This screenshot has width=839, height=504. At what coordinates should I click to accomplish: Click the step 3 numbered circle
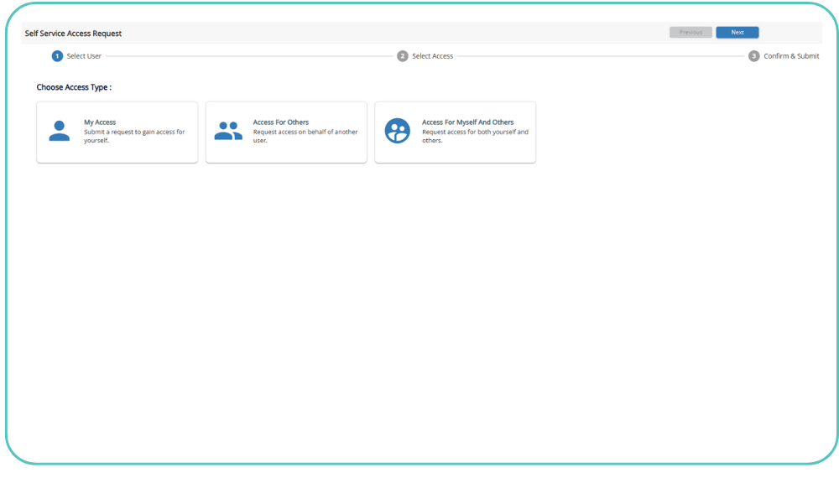pos(754,56)
